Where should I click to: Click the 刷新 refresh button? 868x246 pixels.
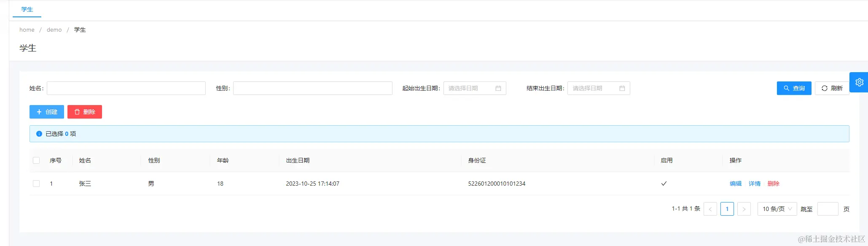832,88
